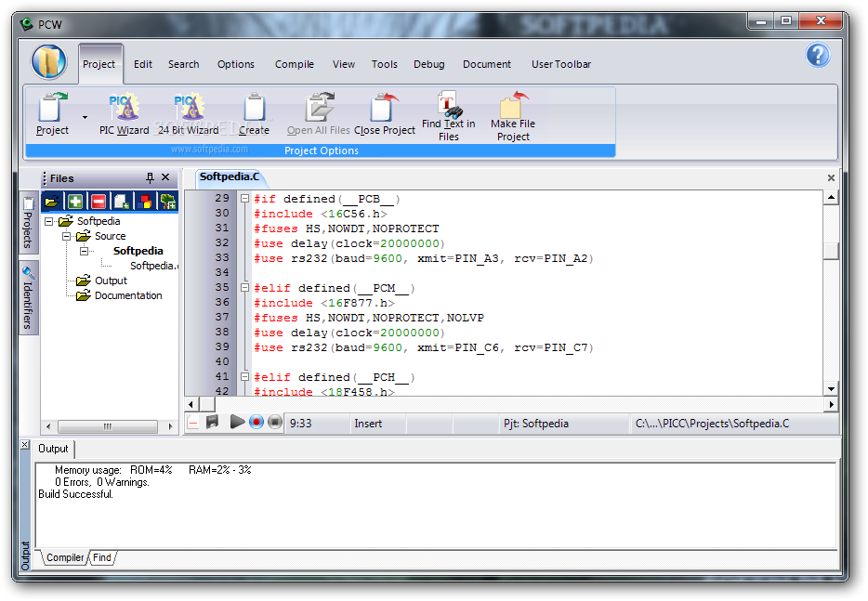Click editor horizontal scrollbar right arrow
The image size is (868, 601).
click(x=831, y=405)
